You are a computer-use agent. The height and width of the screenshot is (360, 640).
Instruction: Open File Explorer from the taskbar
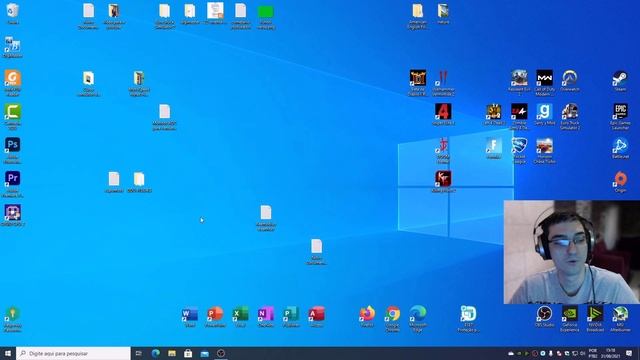coord(172,353)
